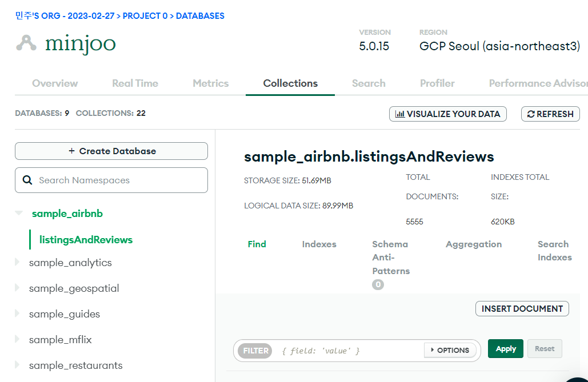588x382 pixels.
Task: Click the FILTER label pill
Action: tap(255, 351)
